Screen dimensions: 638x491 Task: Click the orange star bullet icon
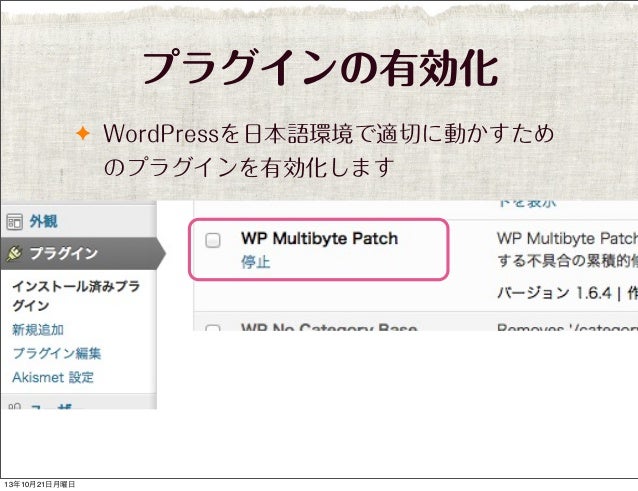[x=83, y=133]
